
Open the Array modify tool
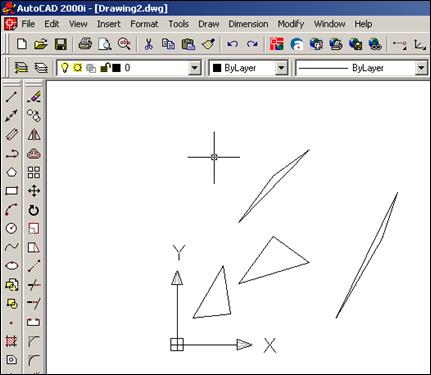coord(34,172)
